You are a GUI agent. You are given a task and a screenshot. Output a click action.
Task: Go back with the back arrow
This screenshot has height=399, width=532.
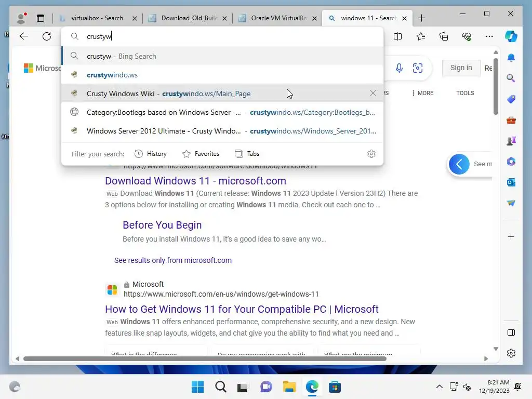click(24, 36)
